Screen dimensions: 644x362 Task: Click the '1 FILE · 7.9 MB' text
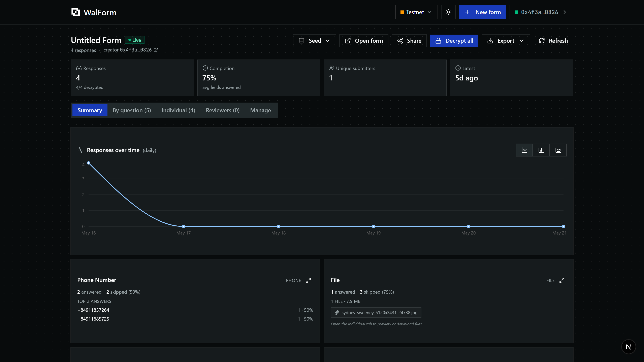pyautogui.click(x=346, y=301)
